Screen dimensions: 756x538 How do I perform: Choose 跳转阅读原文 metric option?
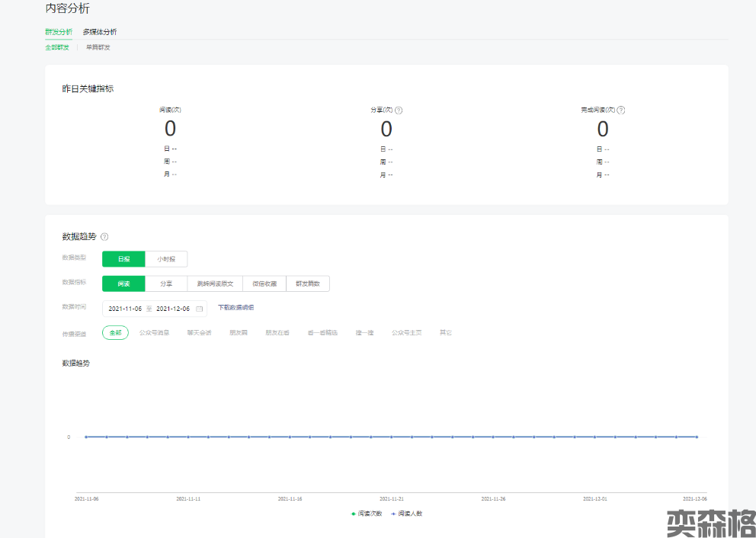(x=215, y=283)
